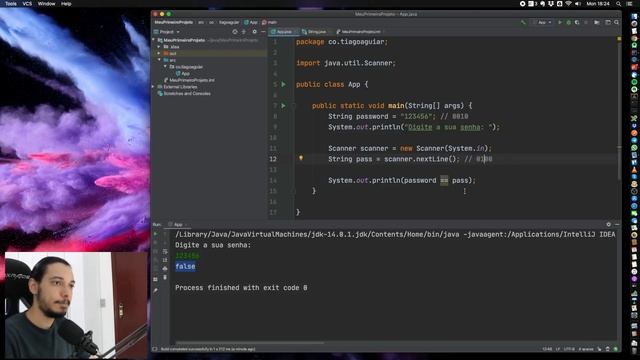
Task: Click the App tab in Run tool window
Action: [176, 224]
